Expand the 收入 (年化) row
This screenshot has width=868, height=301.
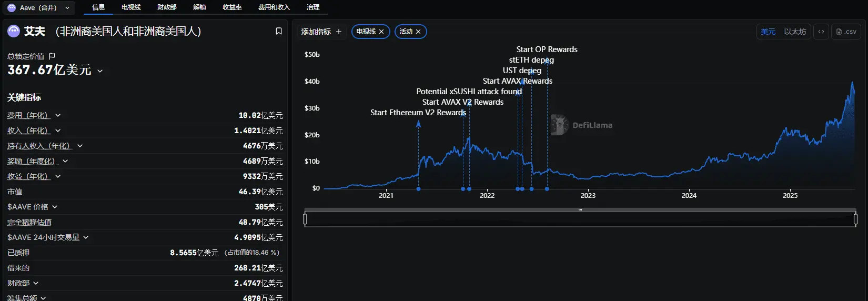click(x=58, y=131)
